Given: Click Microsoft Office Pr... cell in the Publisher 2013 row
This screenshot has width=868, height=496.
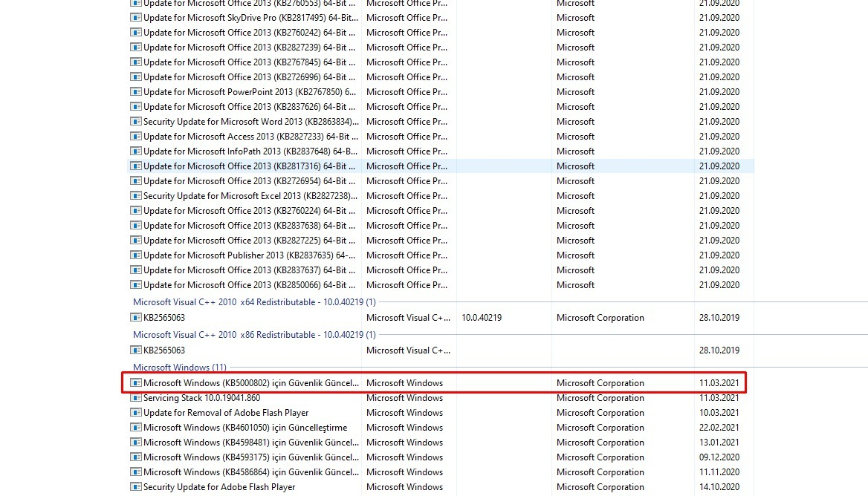Looking at the screenshot, I should [407, 255].
